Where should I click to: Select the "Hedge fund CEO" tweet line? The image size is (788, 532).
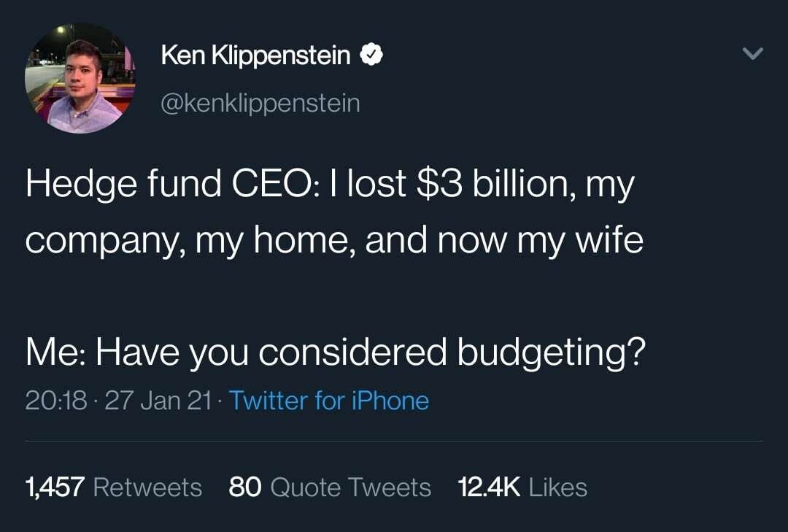coord(331,185)
